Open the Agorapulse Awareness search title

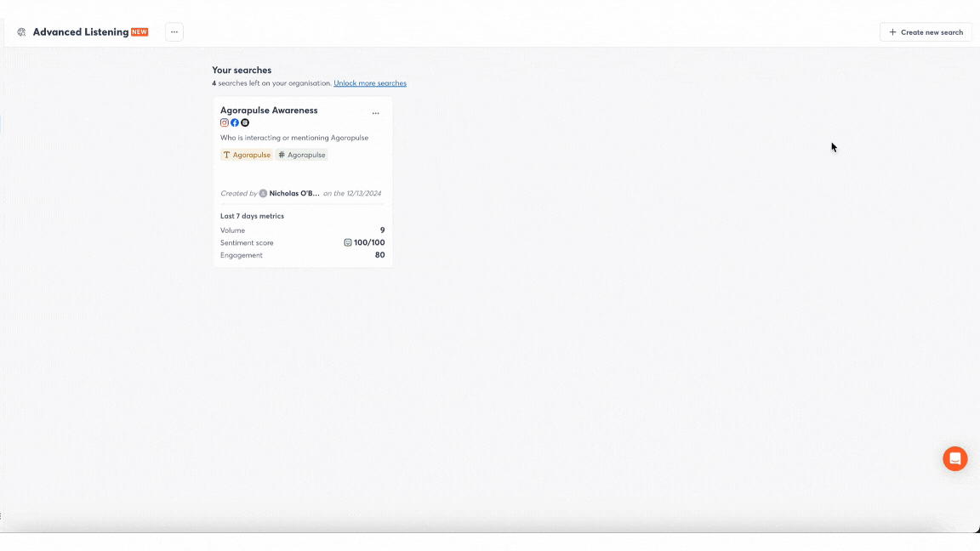269,111
